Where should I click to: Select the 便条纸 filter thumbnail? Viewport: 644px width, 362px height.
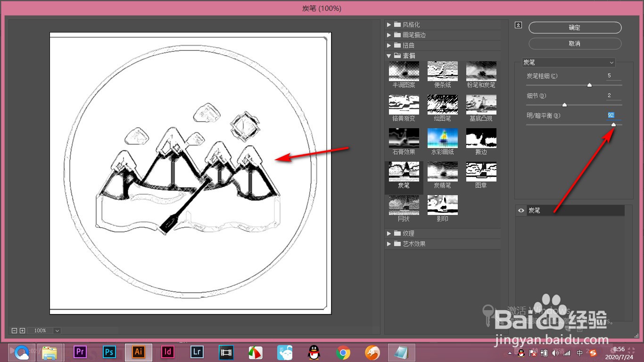click(x=442, y=71)
